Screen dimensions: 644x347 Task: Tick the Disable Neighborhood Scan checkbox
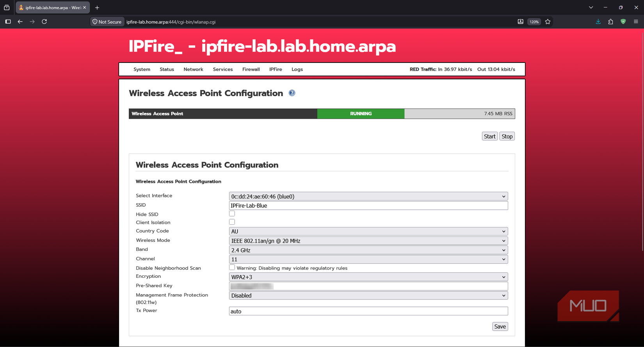tap(232, 268)
